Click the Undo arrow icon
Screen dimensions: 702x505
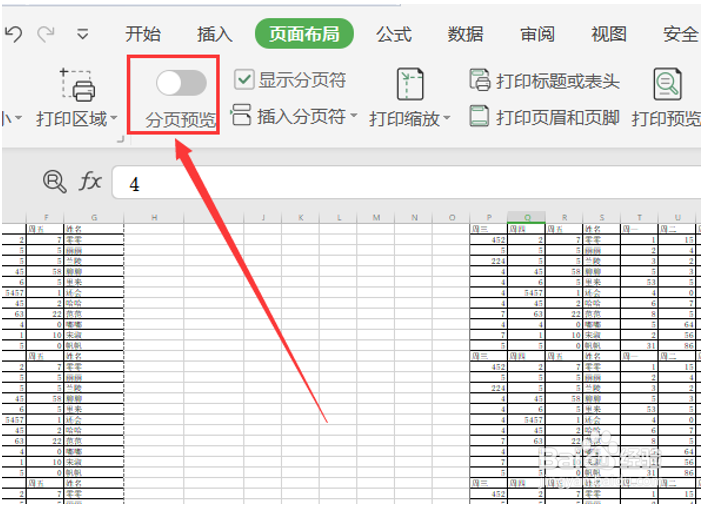[x=13, y=34]
